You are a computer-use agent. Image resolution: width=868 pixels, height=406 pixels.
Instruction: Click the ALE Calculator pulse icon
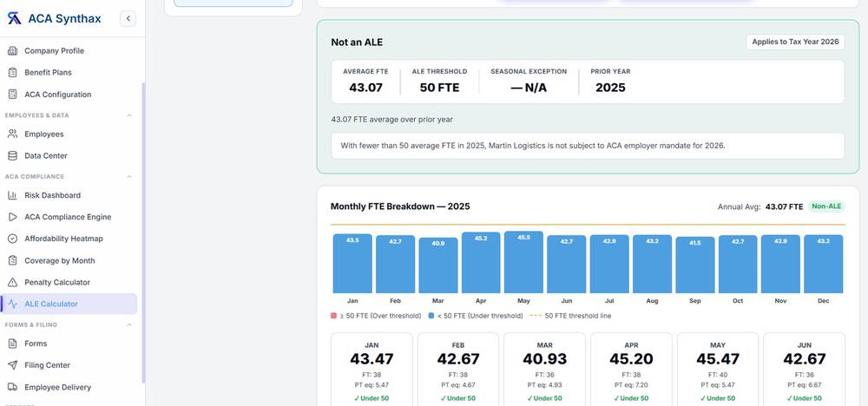pyautogui.click(x=12, y=304)
